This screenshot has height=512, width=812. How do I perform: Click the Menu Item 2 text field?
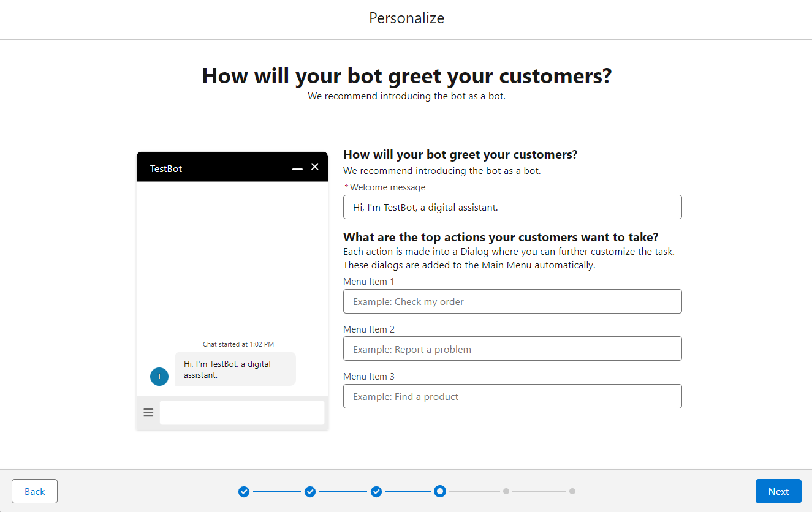(512, 349)
